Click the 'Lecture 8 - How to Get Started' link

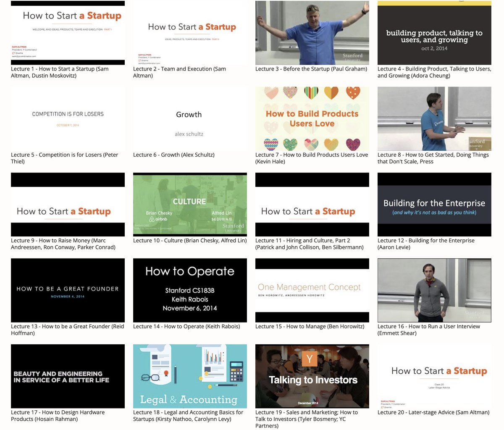coord(433,158)
